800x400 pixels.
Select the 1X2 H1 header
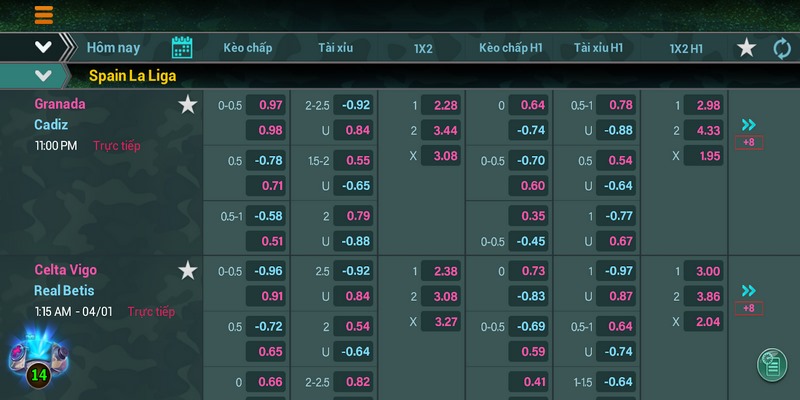pyautogui.click(x=686, y=48)
